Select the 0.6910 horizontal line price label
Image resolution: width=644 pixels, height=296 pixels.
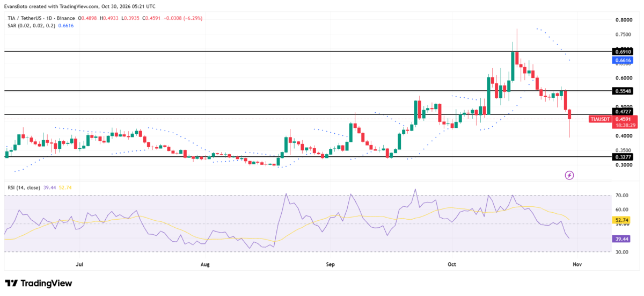(x=623, y=52)
